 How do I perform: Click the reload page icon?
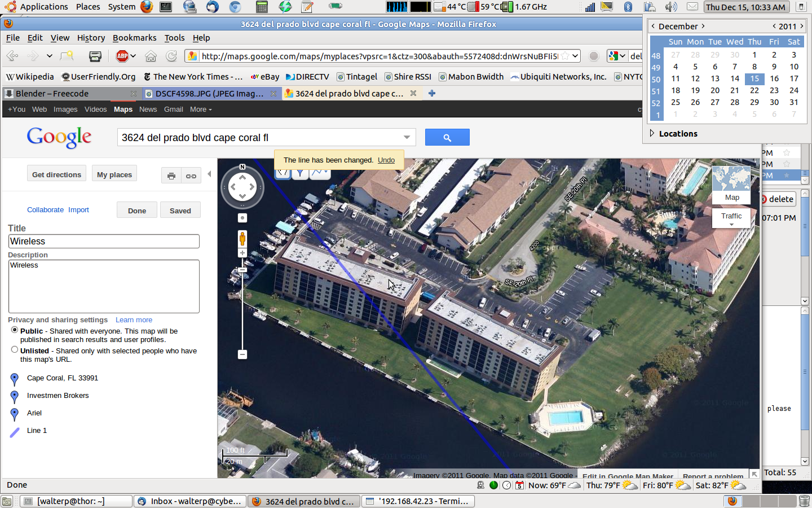click(171, 56)
